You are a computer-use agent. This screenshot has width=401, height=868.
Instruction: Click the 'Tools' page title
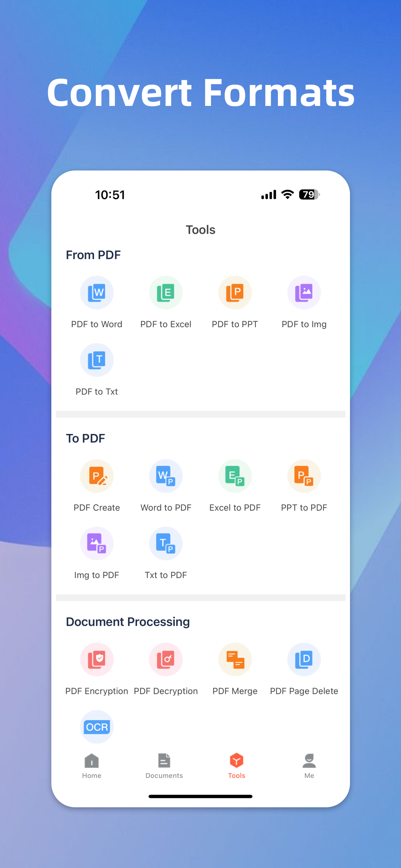pyautogui.click(x=200, y=230)
